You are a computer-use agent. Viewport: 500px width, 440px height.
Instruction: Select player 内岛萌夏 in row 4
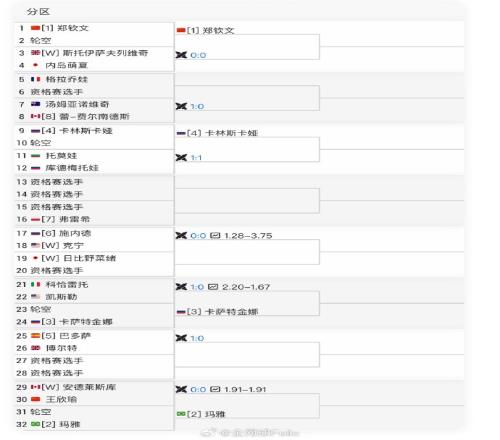(67, 65)
